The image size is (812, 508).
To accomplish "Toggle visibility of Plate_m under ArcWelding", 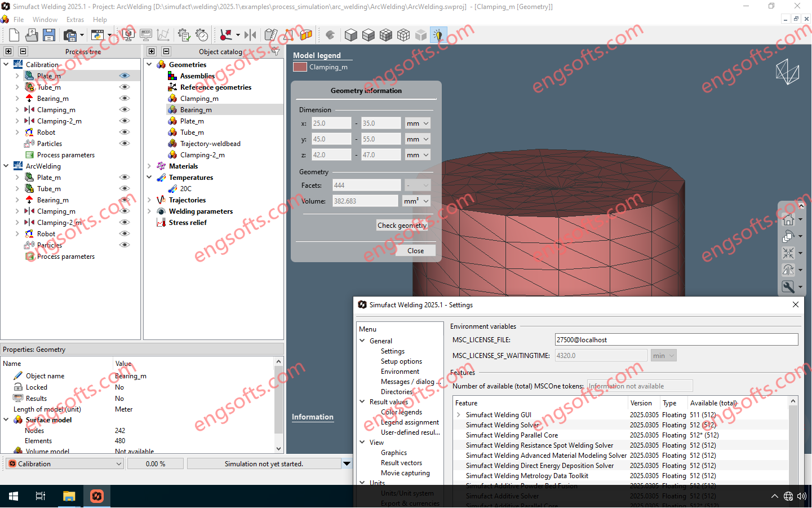I will point(125,177).
